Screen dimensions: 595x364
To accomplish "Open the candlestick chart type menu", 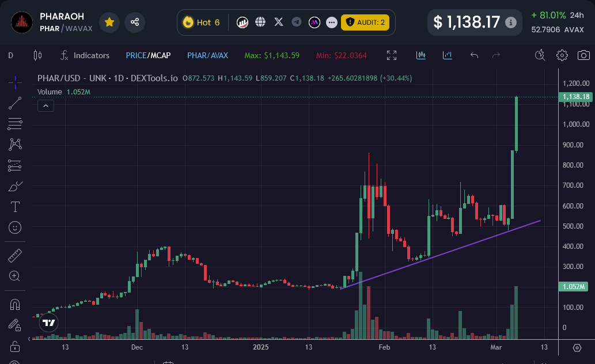I will (38, 55).
